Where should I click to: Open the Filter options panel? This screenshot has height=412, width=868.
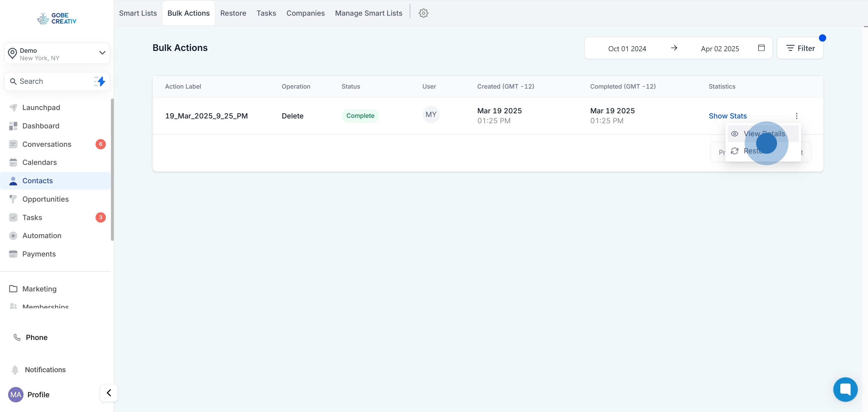[800, 48]
